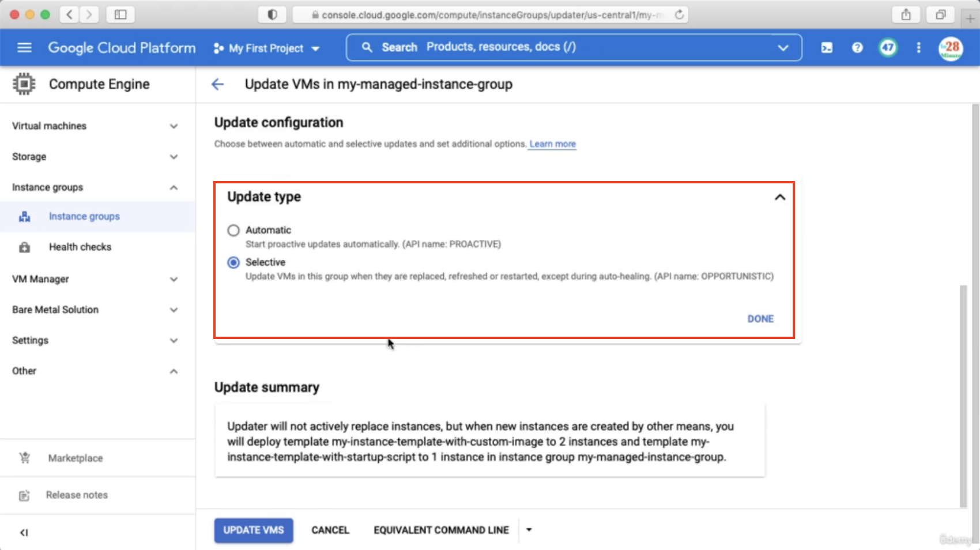Collapse the Update type panel
Image resolution: width=980 pixels, height=550 pixels.
(779, 197)
